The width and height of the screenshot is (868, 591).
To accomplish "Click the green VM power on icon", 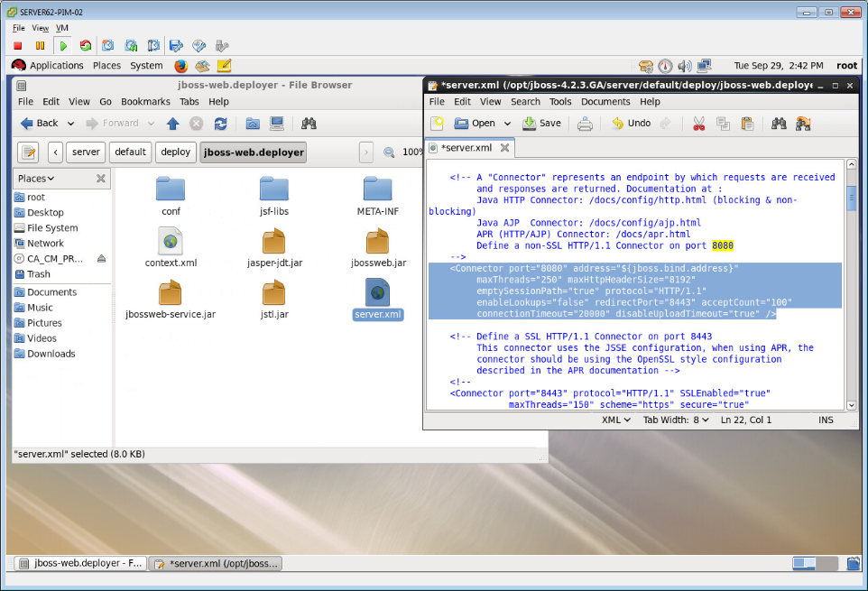I will point(63,46).
